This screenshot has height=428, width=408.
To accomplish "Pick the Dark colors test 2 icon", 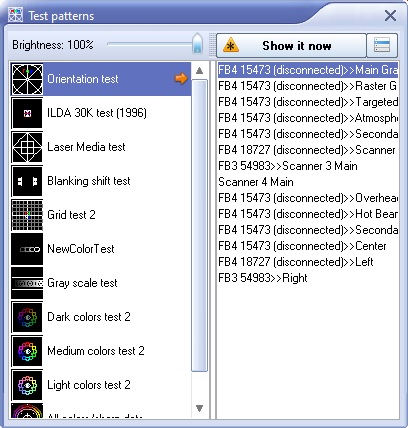I will point(27,317).
